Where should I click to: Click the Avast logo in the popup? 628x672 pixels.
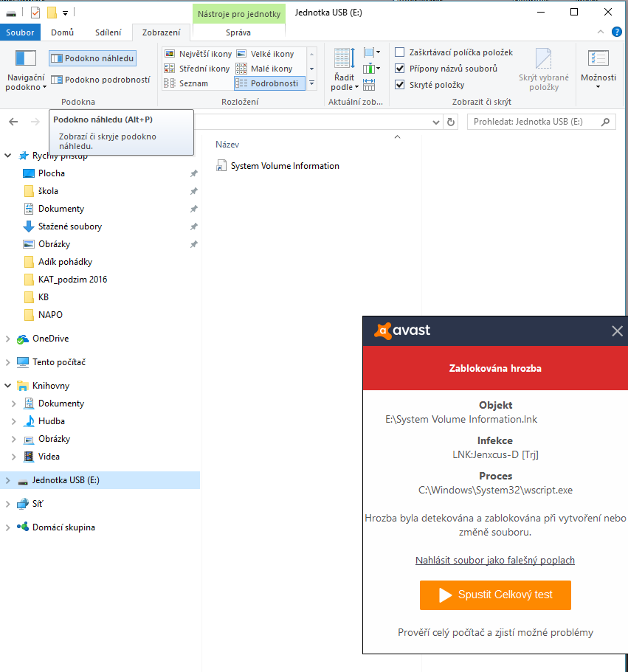click(x=402, y=330)
